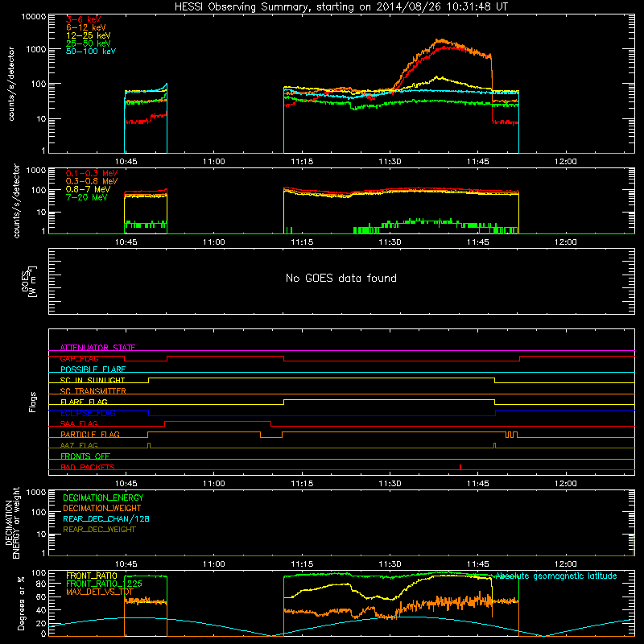The height and width of the screenshot is (644, 644).
Task: Select the SC_IN_SUNLIGHT flag label
Action: (93, 380)
